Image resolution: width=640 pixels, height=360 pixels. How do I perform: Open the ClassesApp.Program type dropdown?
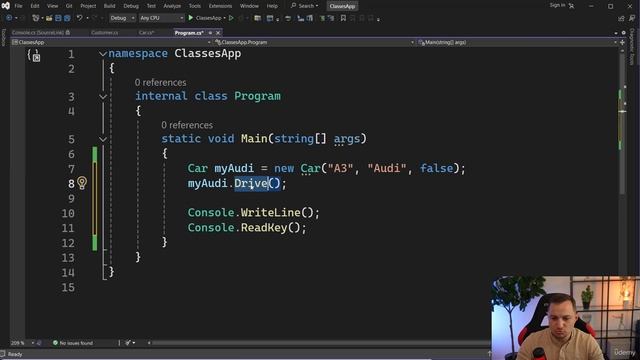click(x=314, y=42)
